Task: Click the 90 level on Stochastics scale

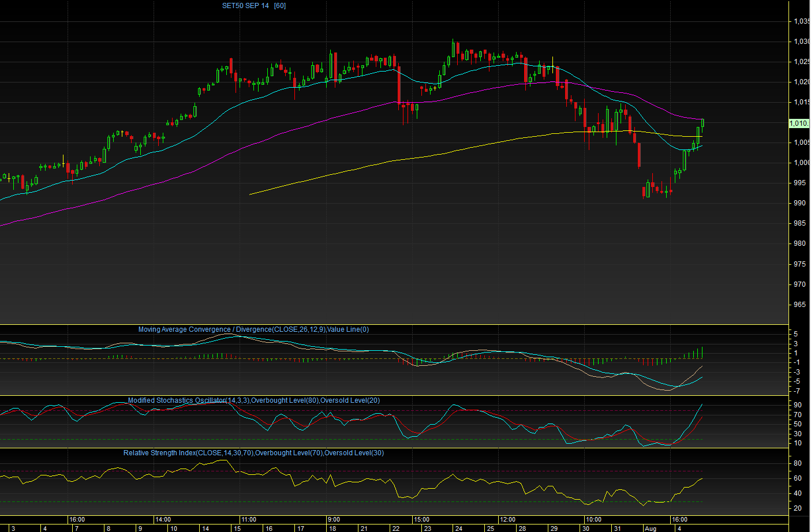Action: pyautogui.click(x=798, y=405)
